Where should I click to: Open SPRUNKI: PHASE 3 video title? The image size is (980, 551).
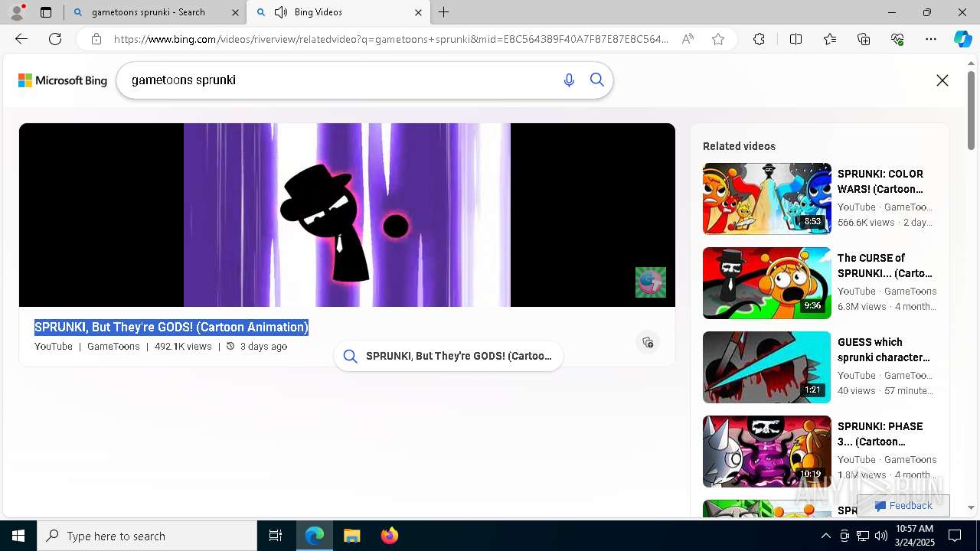point(880,434)
